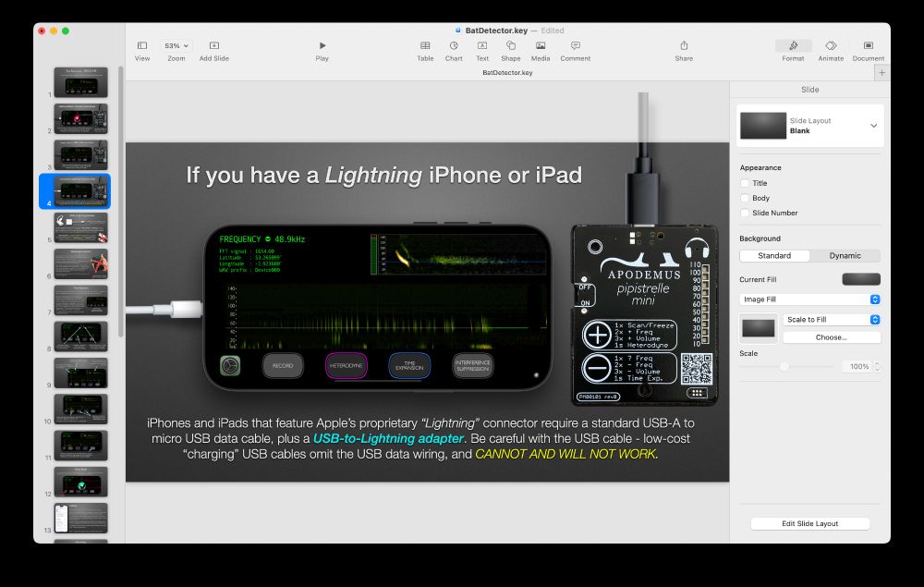Image resolution: width=924 pixels, height=587 pixels.
Task: Select slide 3 thumbnail
Action: point(80,154)
